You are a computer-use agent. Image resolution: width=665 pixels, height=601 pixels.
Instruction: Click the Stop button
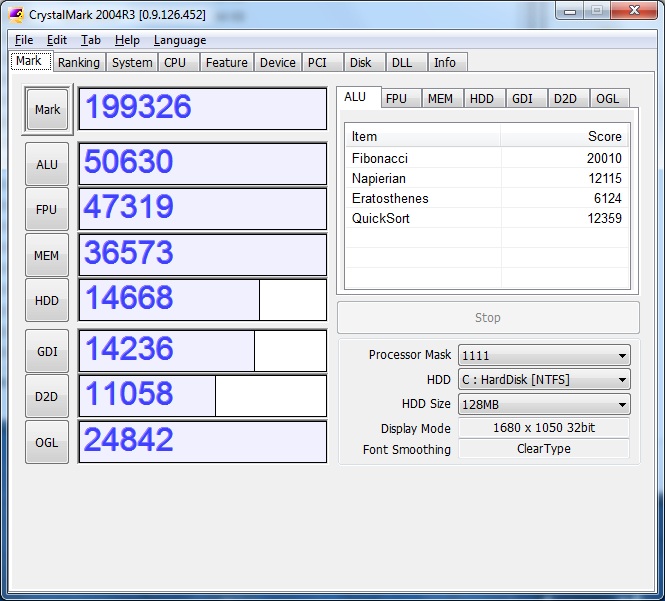coord(488,317)
